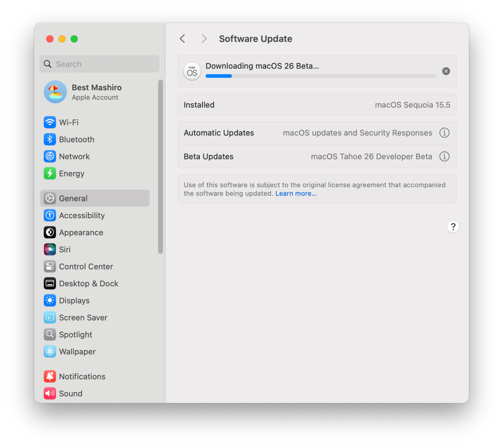Click macOS Tahoe 26 Developer Beta value
This screenshot has height=448, width=503.
pyautogui.click(x=371, y=157)
